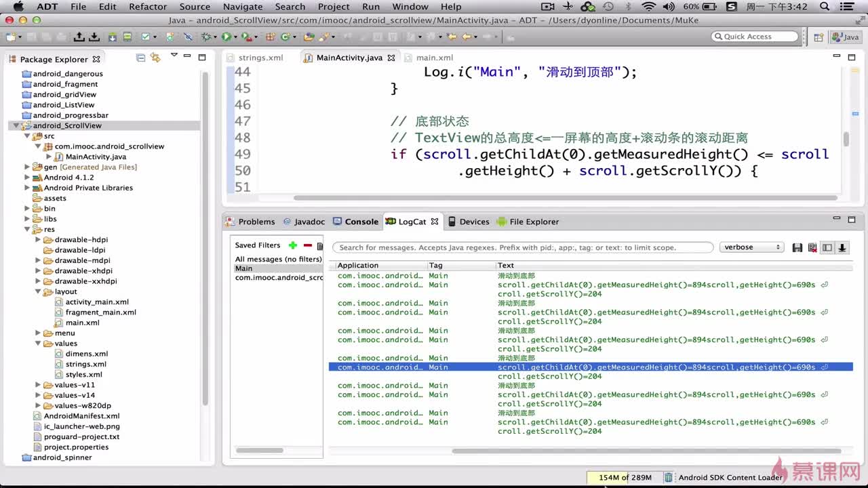Click the editor horizontal scrollbar
868x488 pixels.
click(565, 198)
